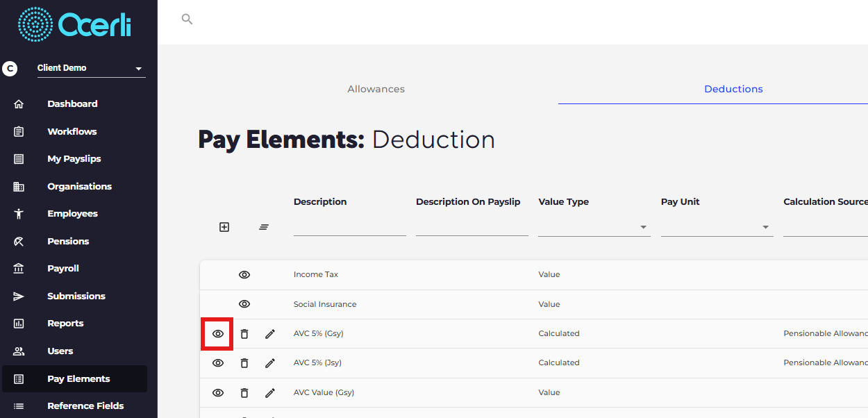Click the add new row plus icon
The width and height of the screenshot is (868, 418).
point(224,227)
